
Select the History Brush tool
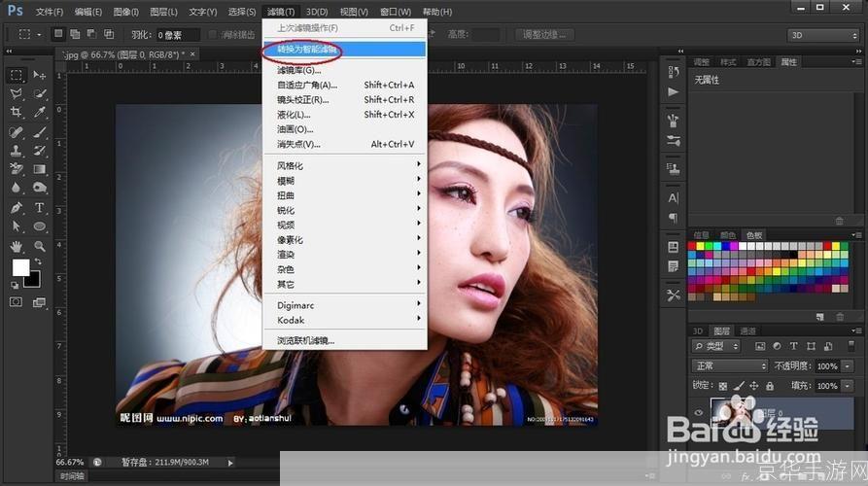pyautogui.click(x=39, y=151)
